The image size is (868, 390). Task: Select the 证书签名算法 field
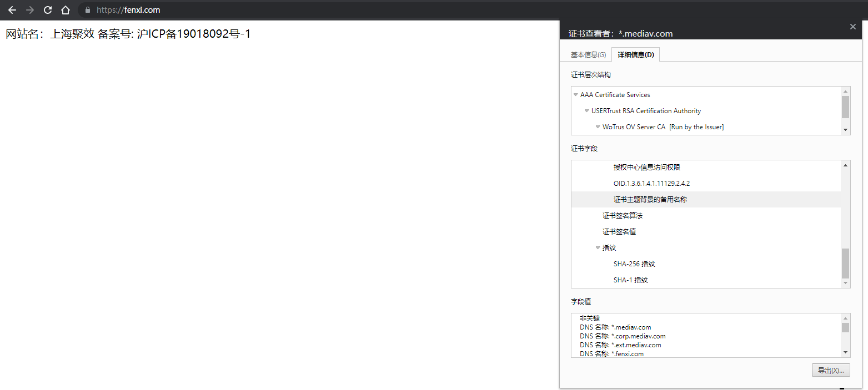click(x=623, y=215)
